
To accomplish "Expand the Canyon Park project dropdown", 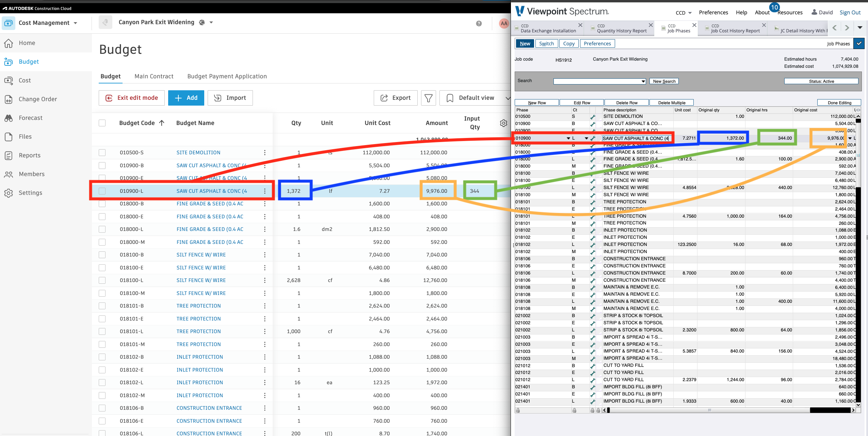I will click(x=211, y=22).
